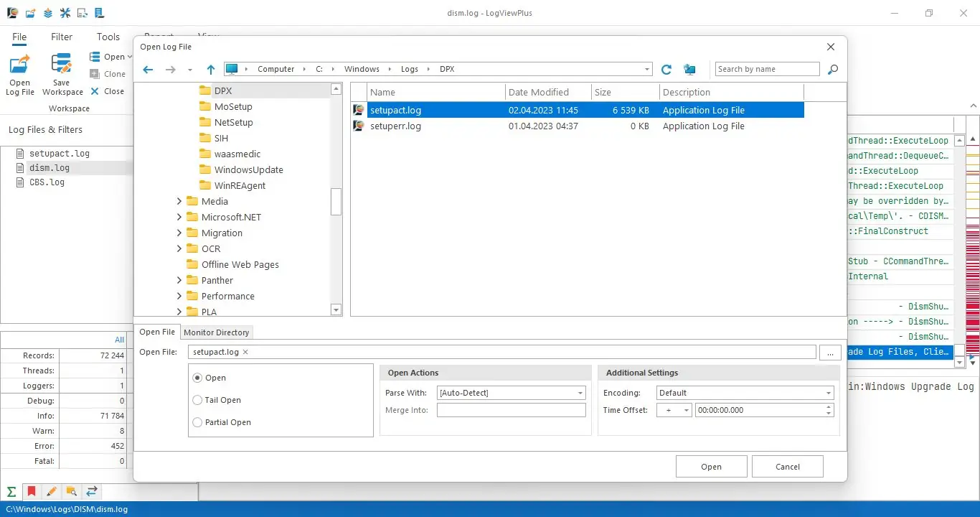The image size is (980, 517).
Task: Select the Tail Open radio option
Action: coord(197,400)
